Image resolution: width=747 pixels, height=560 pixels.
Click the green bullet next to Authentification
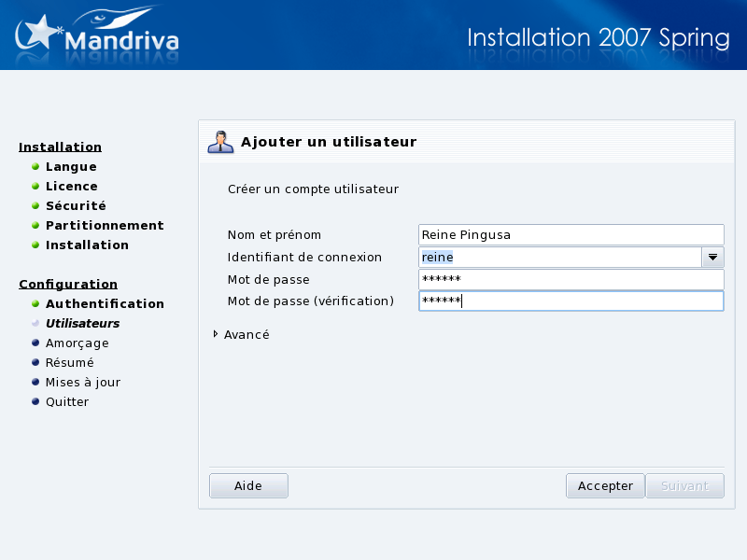click(x=35, y=304)
